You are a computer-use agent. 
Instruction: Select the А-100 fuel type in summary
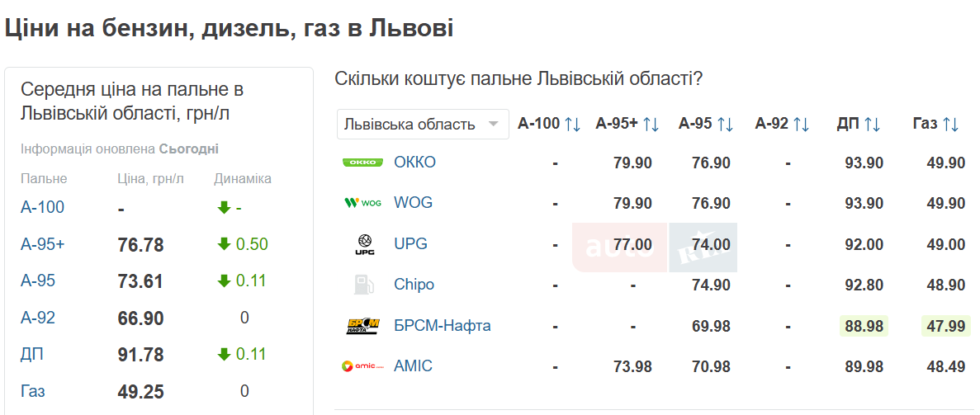[42, 207]
